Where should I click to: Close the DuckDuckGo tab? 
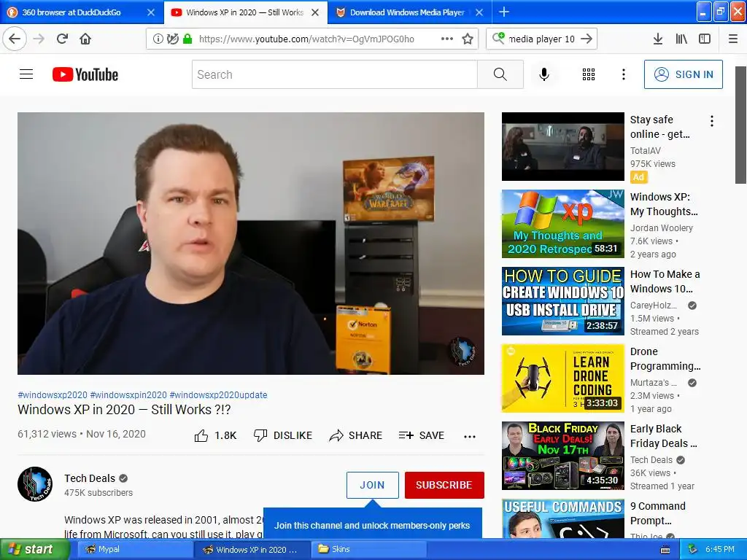151,12
